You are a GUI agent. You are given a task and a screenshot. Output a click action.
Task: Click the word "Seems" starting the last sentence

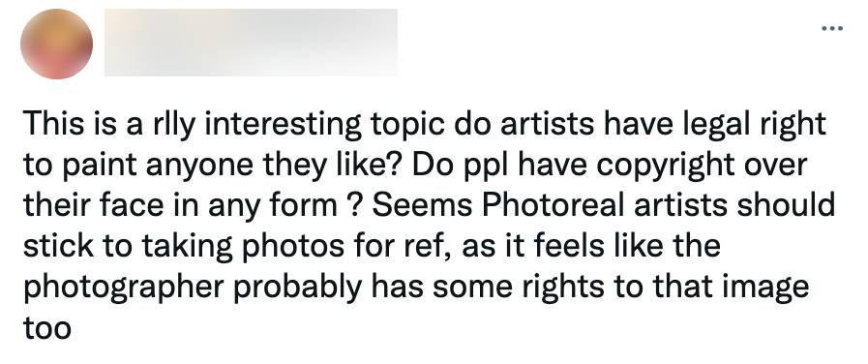(x=422, y=206)
